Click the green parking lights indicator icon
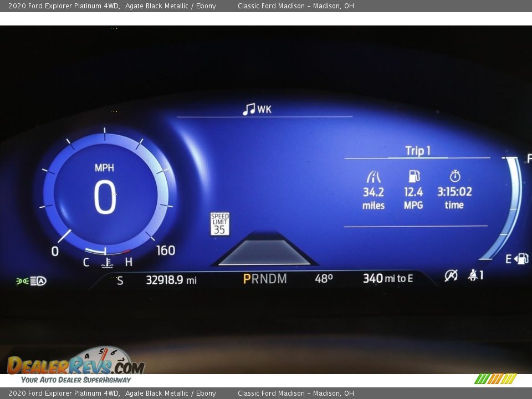This screenshot has height=399, width=532. coord(22,281)
